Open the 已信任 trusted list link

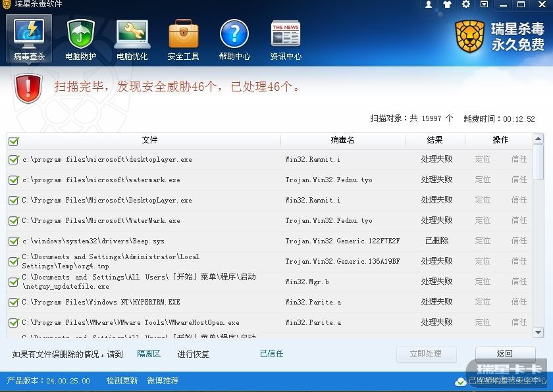click(x=271, y=354)
